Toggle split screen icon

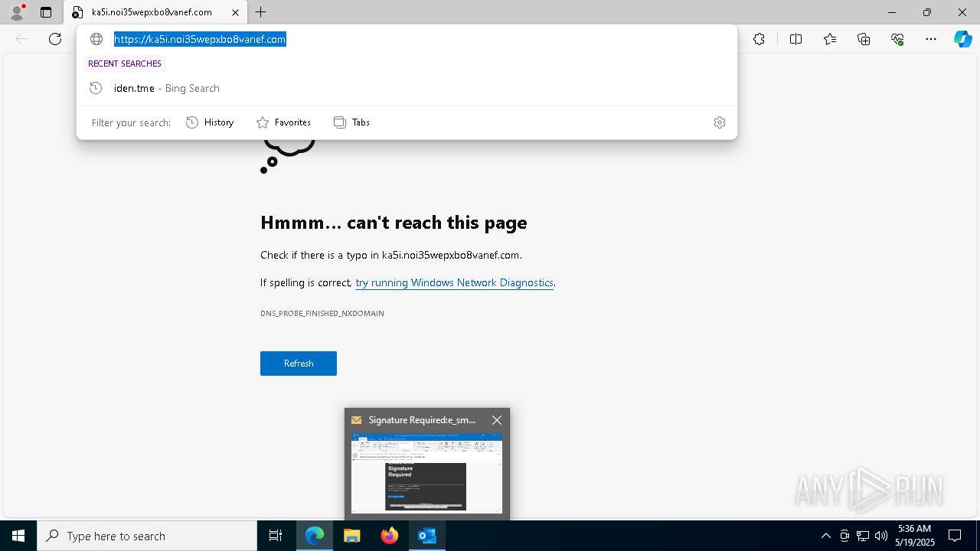pos(795,39)
